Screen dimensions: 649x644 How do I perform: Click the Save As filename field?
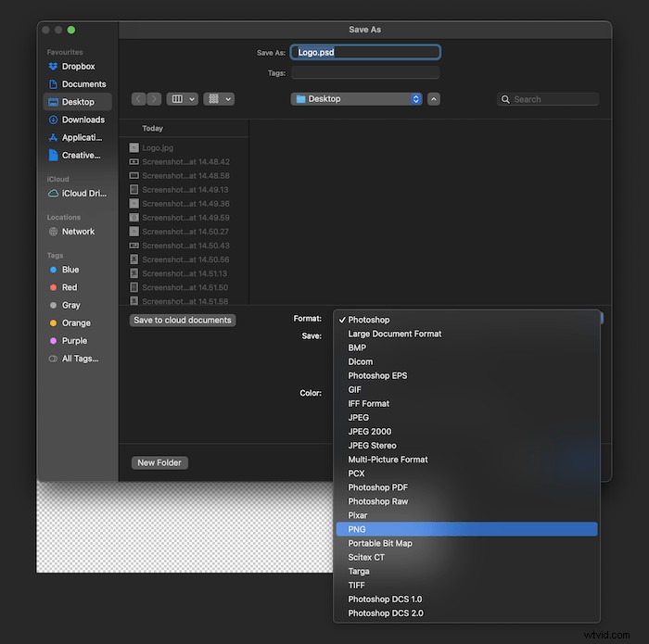365,53
